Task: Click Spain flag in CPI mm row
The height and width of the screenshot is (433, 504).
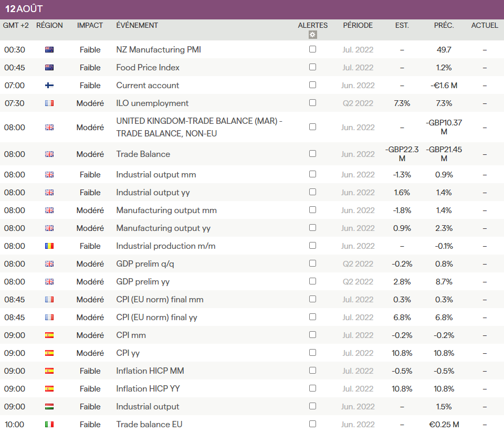Action: pos(49,335)
